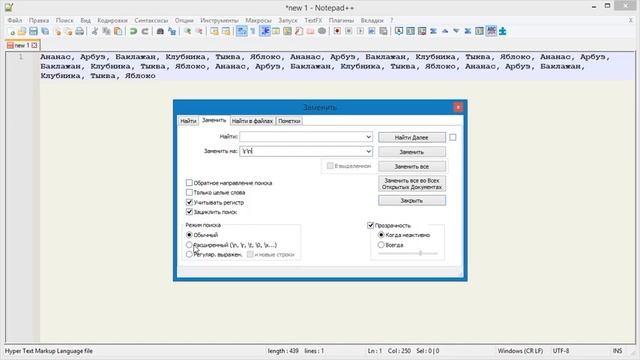Switch to the Найти tab

coord(188,121)
